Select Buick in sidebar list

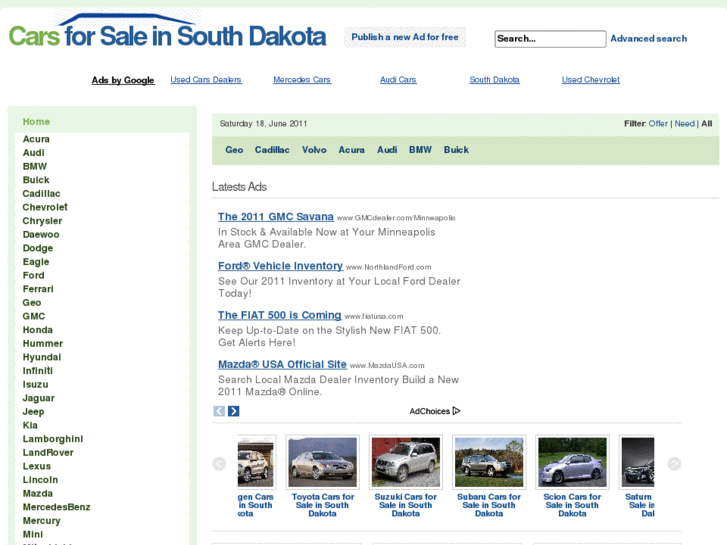tap(36, 180)
